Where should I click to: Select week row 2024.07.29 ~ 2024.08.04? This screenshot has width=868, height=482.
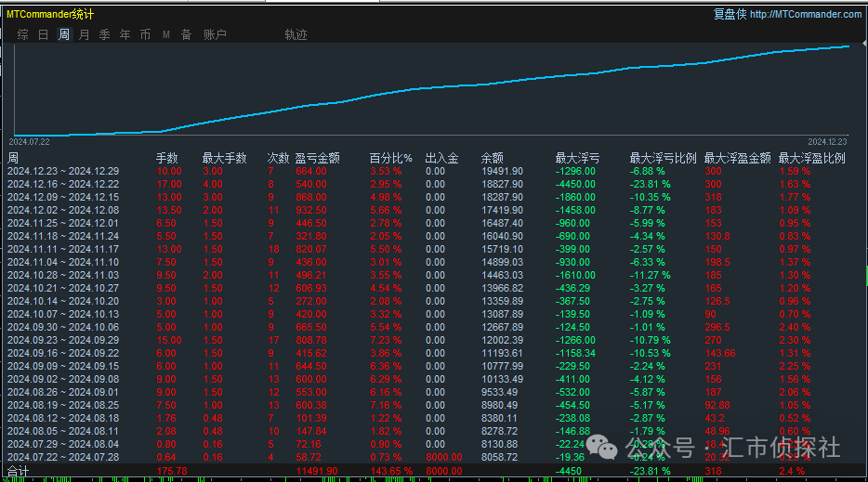434,444
